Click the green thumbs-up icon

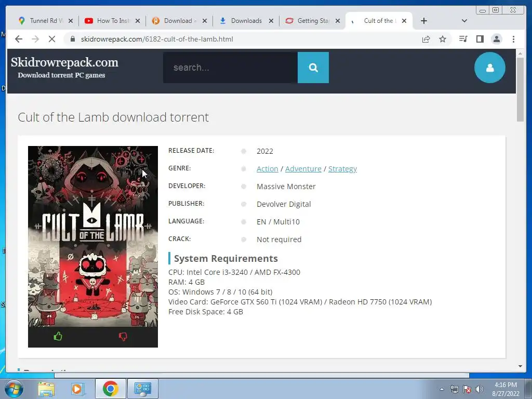click(58, 336)
